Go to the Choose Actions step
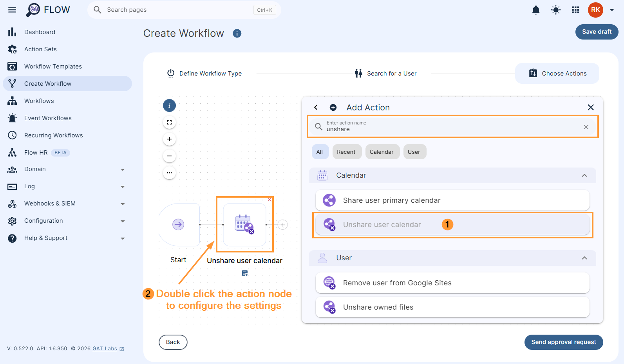Viewport: 624px width, 364px height. (x=557, y=74)
